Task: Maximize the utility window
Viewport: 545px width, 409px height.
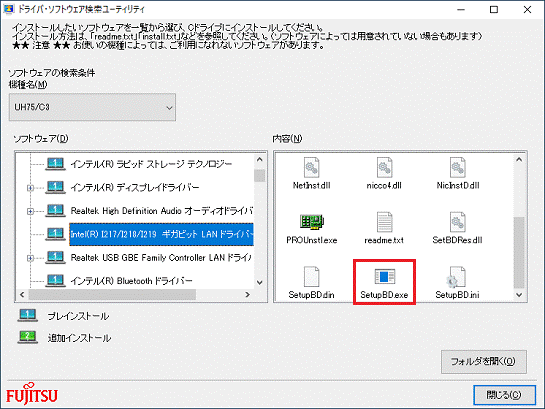Action: [494, 10]
